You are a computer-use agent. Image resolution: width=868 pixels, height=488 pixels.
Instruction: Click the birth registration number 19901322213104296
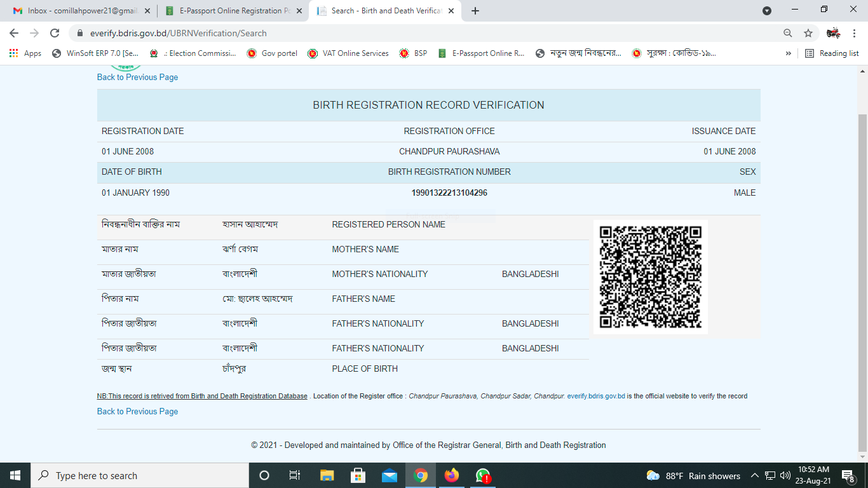tap(449, 193)
